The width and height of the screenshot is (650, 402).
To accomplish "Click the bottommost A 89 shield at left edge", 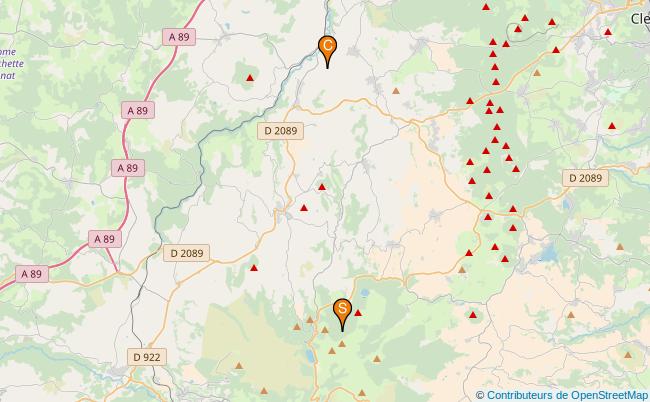I will point(32,274).
